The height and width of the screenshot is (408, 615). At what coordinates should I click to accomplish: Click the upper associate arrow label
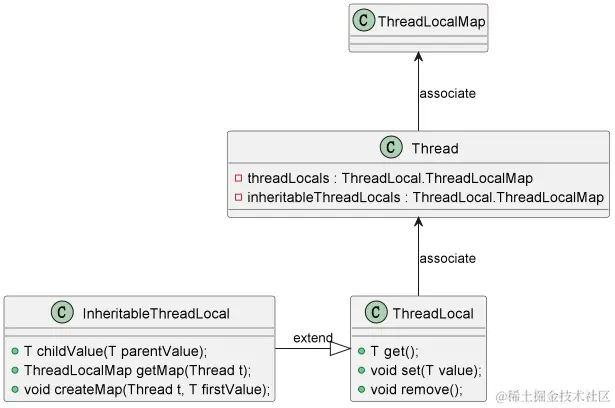point(448,93)
